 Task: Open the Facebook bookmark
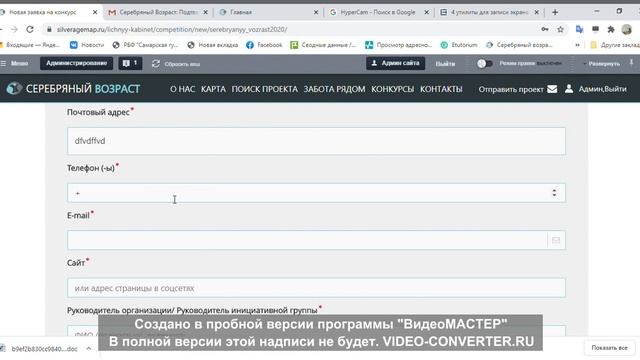[264, 45]
